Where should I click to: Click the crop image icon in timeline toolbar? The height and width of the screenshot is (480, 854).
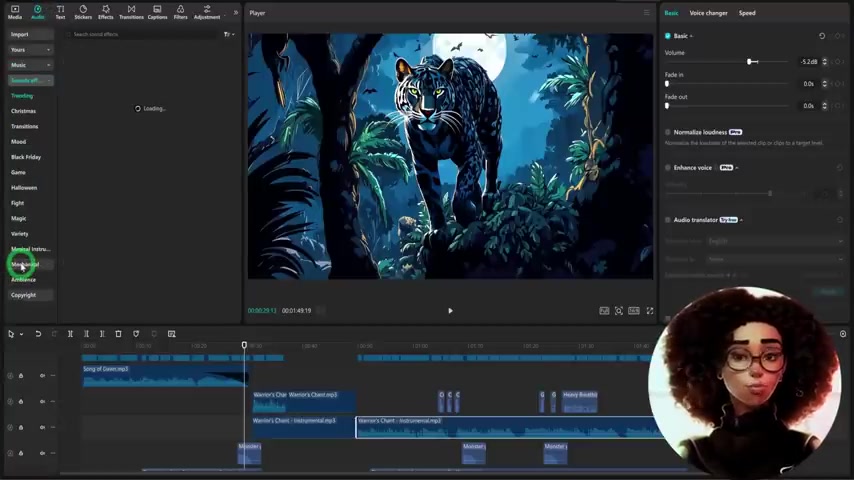pyautogui.click(x=172, y=334)
